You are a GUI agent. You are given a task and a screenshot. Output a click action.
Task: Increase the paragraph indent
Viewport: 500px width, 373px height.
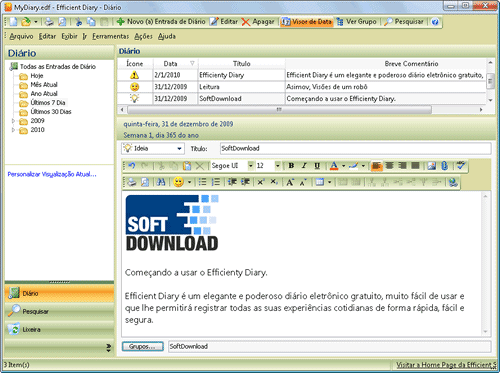click(x=245, y=182)
